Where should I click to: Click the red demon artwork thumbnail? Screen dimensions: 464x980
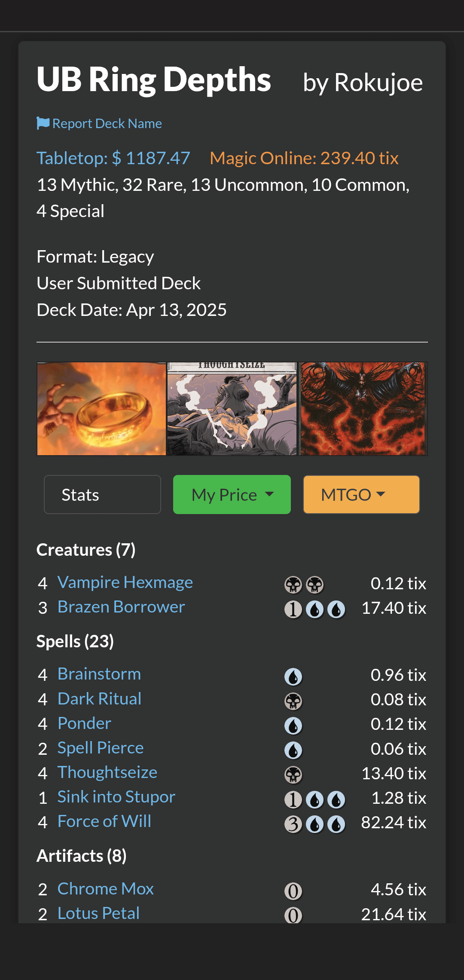(x=363, y=409)
